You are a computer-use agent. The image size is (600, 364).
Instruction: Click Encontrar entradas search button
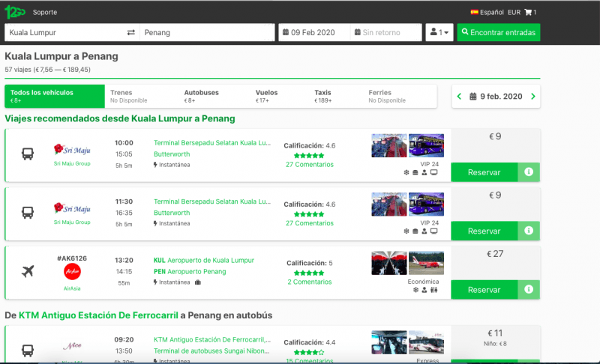[499, 32]
